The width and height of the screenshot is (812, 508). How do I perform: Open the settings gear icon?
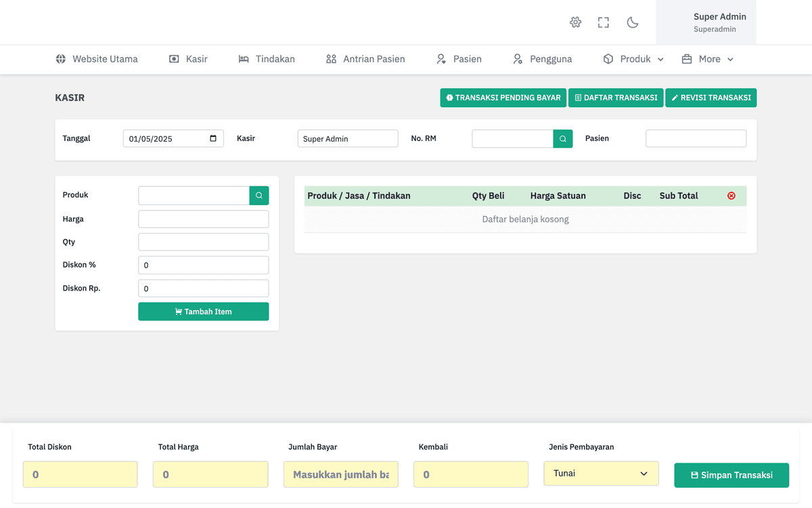point(575,22)
